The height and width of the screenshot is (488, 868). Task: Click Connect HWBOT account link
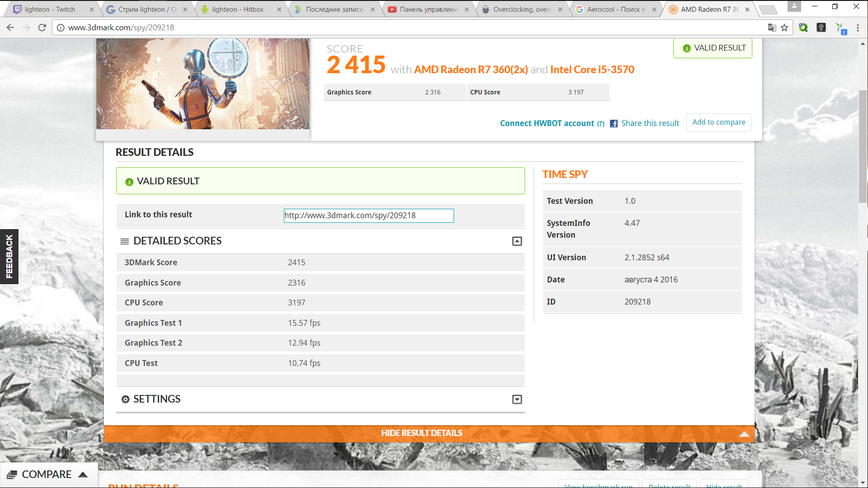coord(547,123)
